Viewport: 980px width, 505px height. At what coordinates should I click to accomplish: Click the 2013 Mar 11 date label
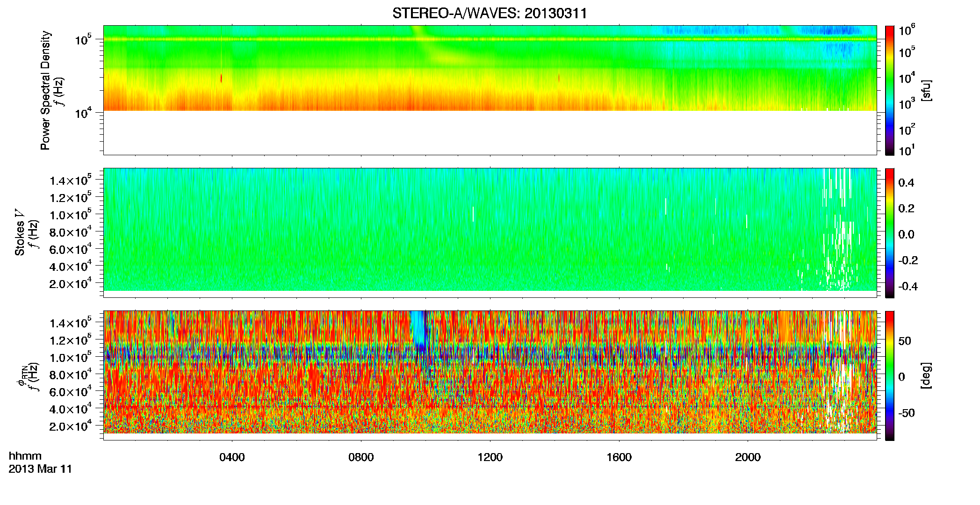point(40,469)
